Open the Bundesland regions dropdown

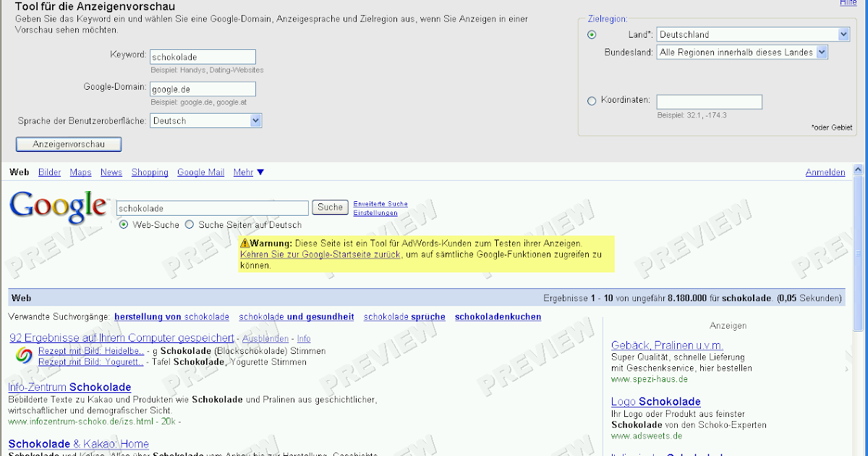[742, 52]
